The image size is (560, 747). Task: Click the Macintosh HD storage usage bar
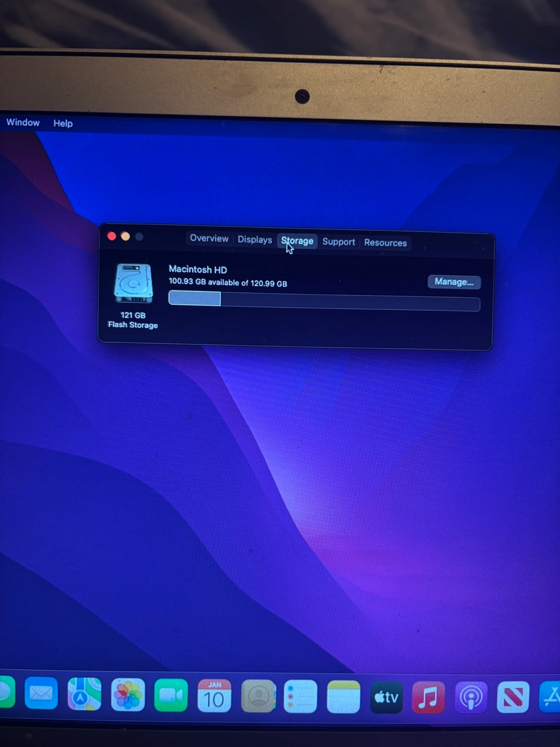(324, 301)
